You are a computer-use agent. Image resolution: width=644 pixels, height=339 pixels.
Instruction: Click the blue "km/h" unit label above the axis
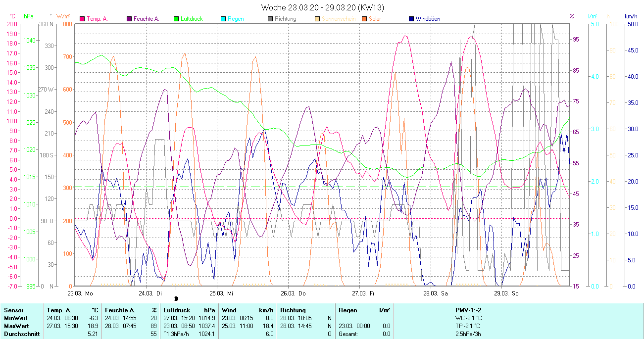pos(630,16)
